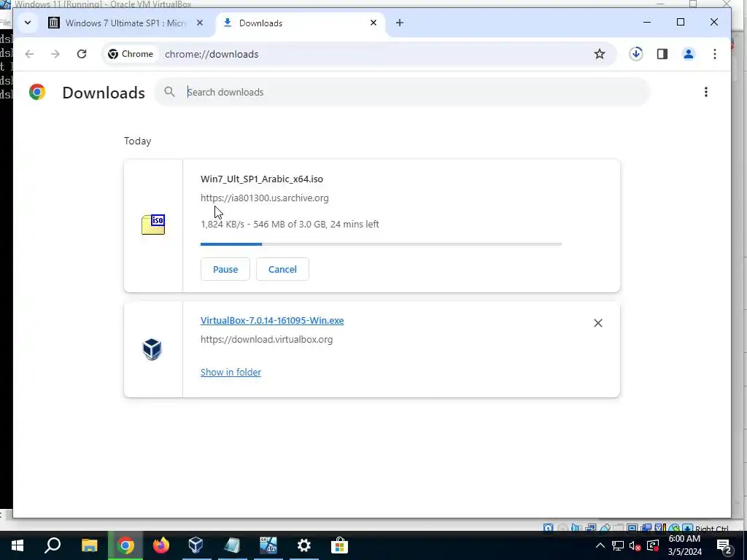The height and width of the screenshot is (560, 747).
Task: Close the Windows 7 Ultimate SP1 tab
Action: [x=200, y=23]
